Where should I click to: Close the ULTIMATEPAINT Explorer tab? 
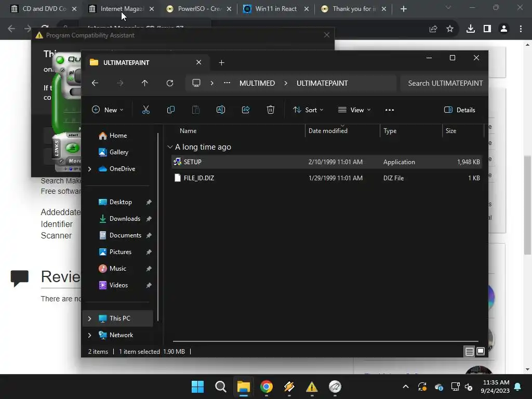coord(199,62)
